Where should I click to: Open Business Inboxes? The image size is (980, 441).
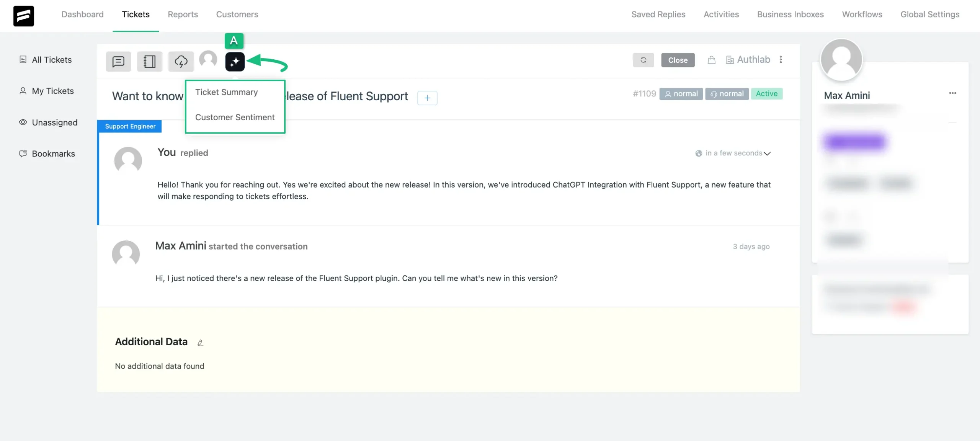[790, 14]
